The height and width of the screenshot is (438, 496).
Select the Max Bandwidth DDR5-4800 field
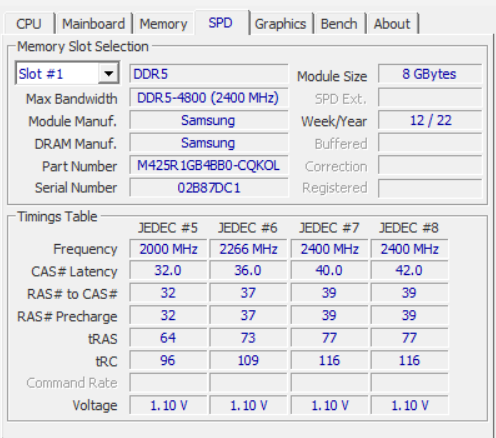209,98
